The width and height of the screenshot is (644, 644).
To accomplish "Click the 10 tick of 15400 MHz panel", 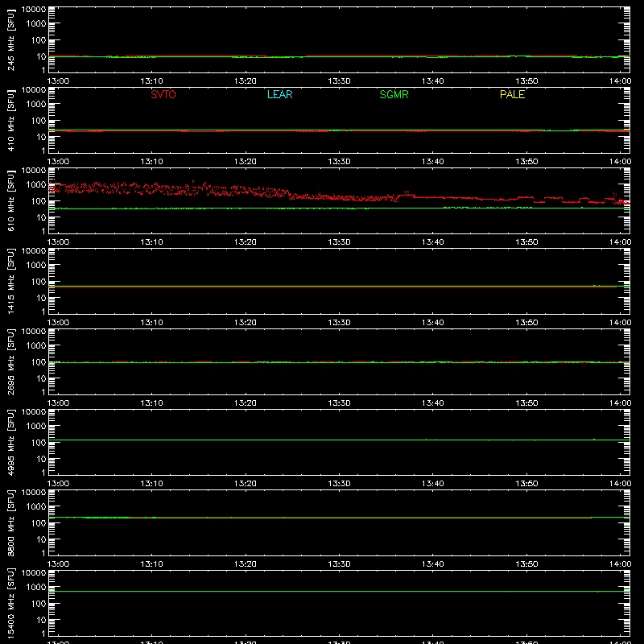I will (41, 620).
